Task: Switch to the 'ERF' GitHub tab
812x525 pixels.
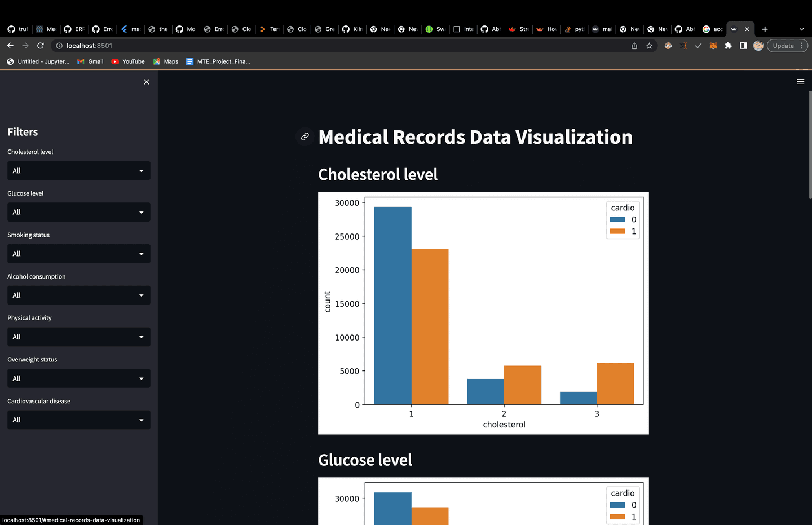Action: coord(74,29)
